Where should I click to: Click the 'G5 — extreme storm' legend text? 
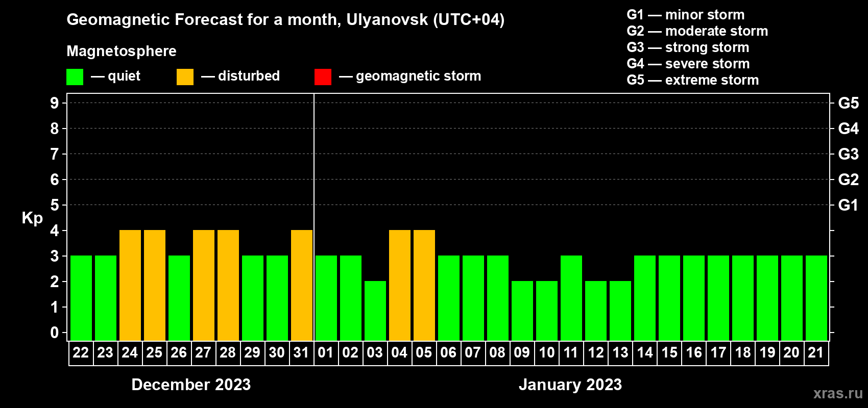point(693,80)
